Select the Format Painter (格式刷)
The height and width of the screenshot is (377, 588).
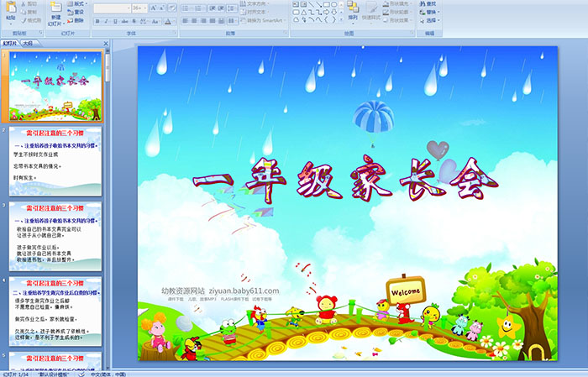(31, 20)
